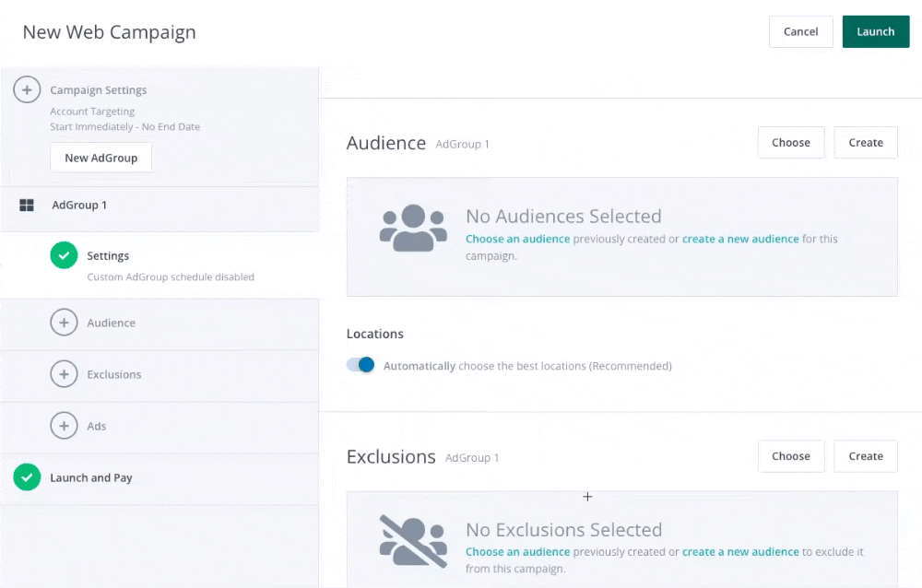This screenshot has width=922, height=588.
Task: Click the 'New Web Campaign' page title
Action: tap(110, 31)
